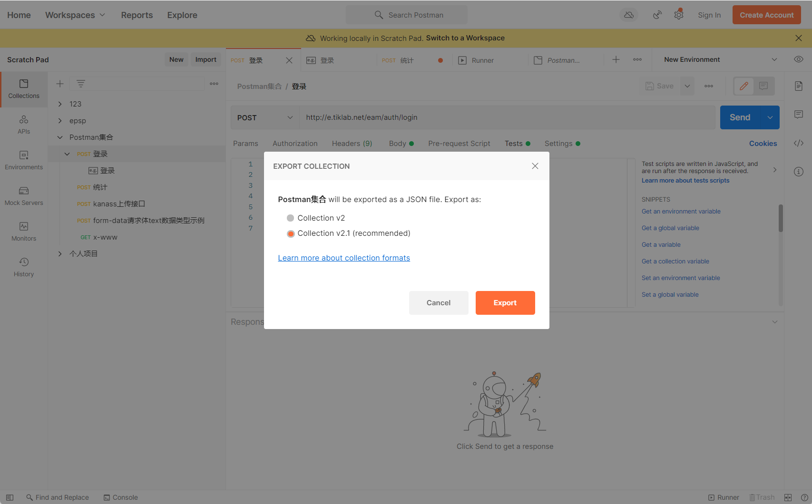The image size is (812, 504).
Task: Dismiss the Scratch Pad banner
Action: 799,38
